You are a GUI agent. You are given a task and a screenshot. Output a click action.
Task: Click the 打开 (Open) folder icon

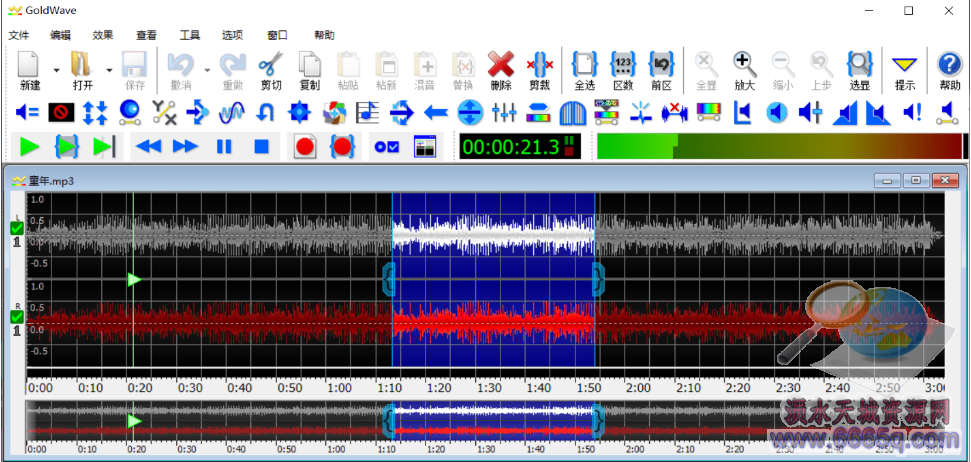coord(82,64)
